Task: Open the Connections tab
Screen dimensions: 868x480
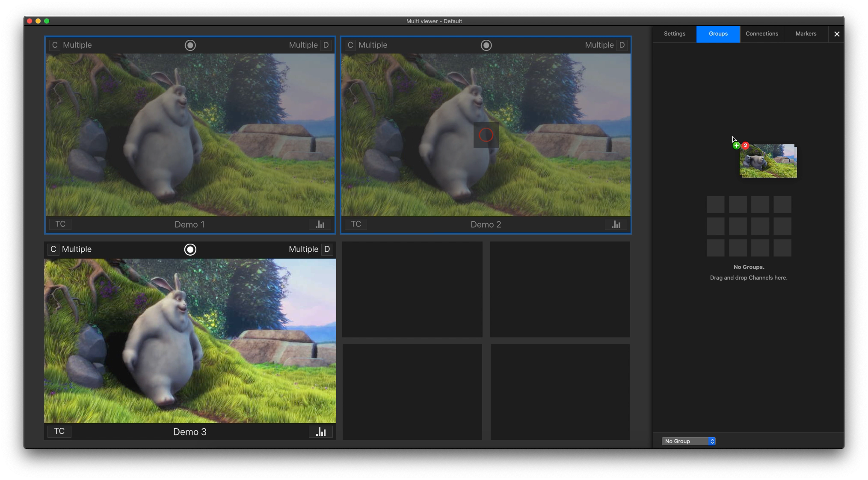Action: (x=762, y=34)
